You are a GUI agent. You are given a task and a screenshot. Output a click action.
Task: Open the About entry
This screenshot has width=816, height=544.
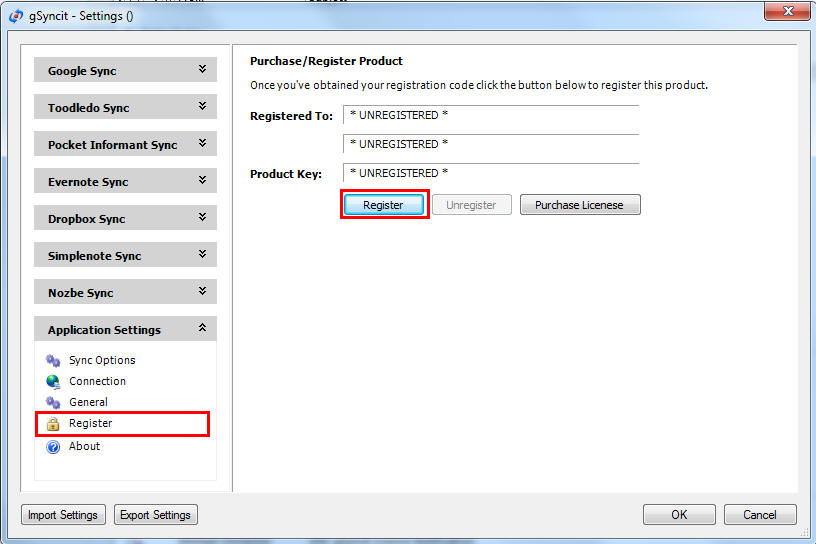coord(84,446)
